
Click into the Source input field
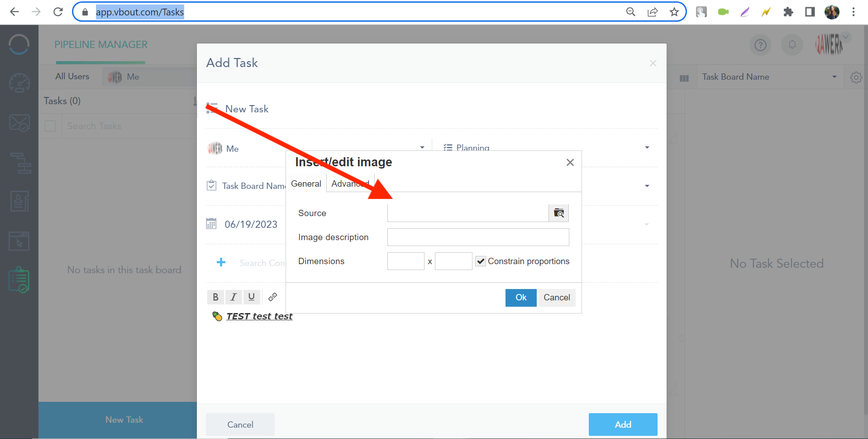468,213
